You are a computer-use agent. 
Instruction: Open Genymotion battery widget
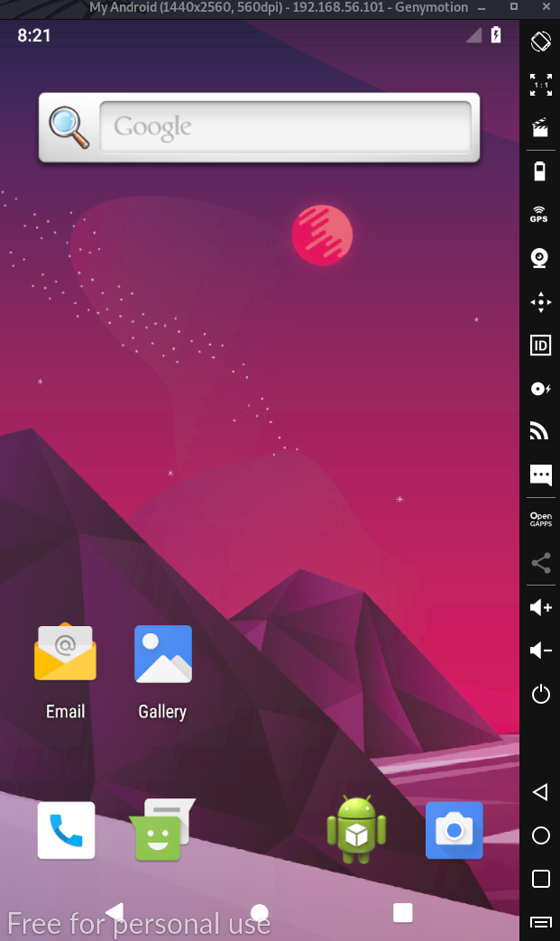pos(540,171)
